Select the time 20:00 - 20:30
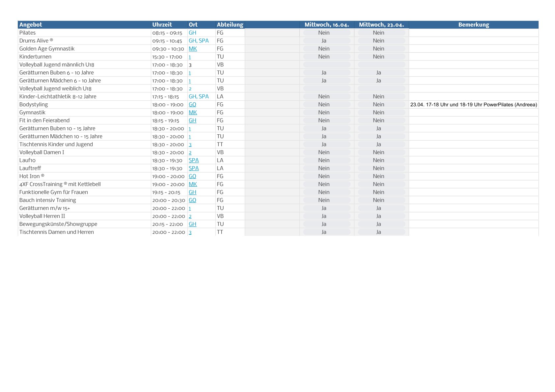 169,200
